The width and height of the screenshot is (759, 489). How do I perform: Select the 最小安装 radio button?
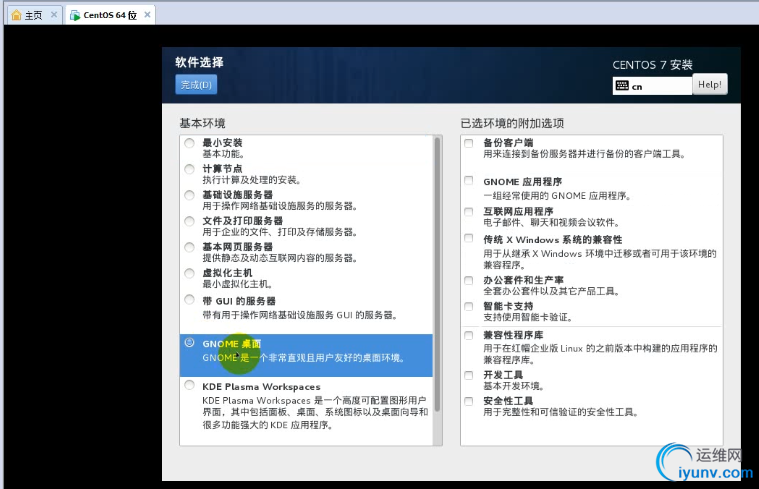point(189,143)
